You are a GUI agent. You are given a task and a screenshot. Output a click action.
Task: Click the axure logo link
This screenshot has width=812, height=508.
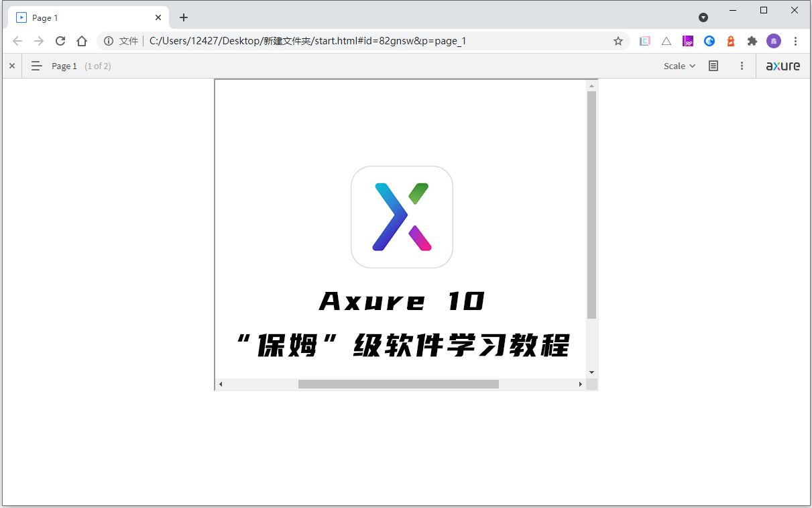click(x=783, y=66)
